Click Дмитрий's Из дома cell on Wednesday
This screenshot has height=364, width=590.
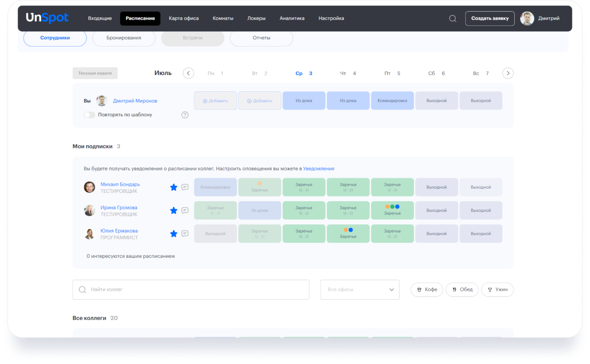point(304,101)
